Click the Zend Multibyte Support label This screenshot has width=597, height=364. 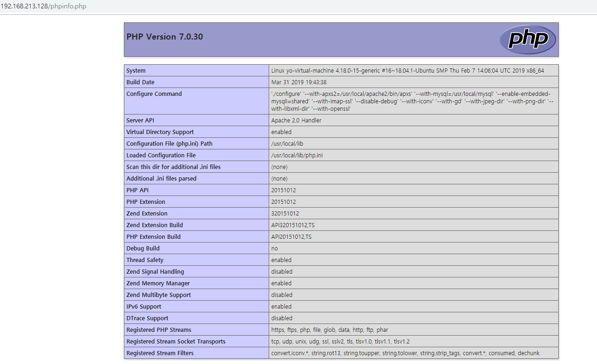click(x=159, y=295)
